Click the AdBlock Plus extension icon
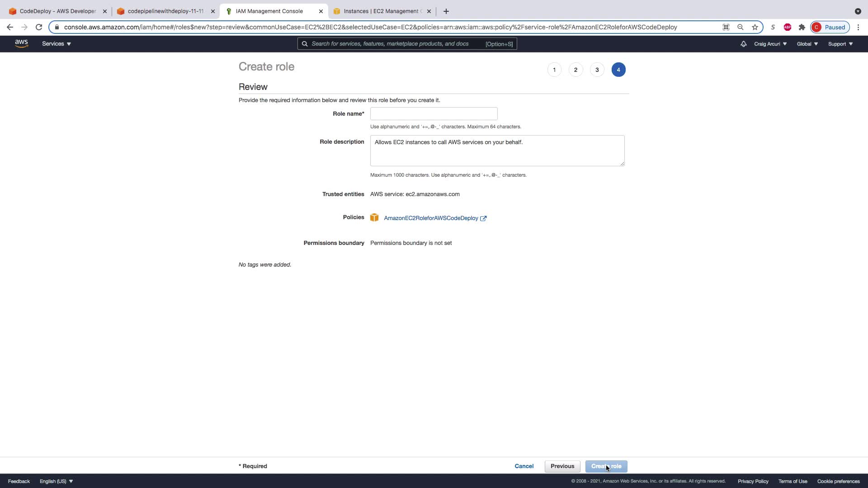This screenshot has height=488, width=868. (x=788, y=27)
